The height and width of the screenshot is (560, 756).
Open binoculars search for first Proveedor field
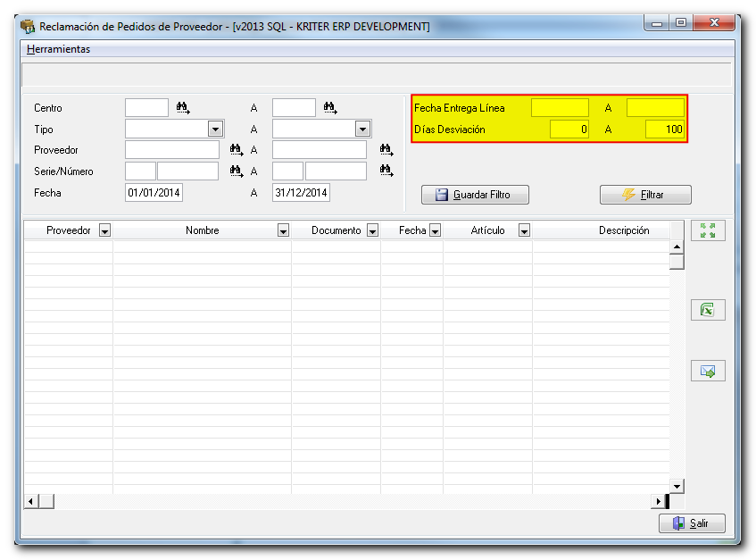[x=237, y=149]
